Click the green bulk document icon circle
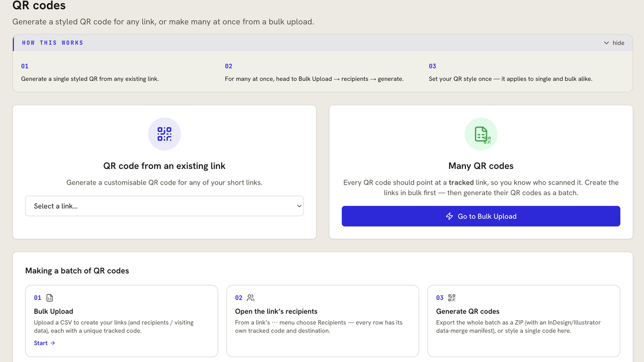Image resolution: width=644 pixels, height=362 pixels. tap(481, 134)
